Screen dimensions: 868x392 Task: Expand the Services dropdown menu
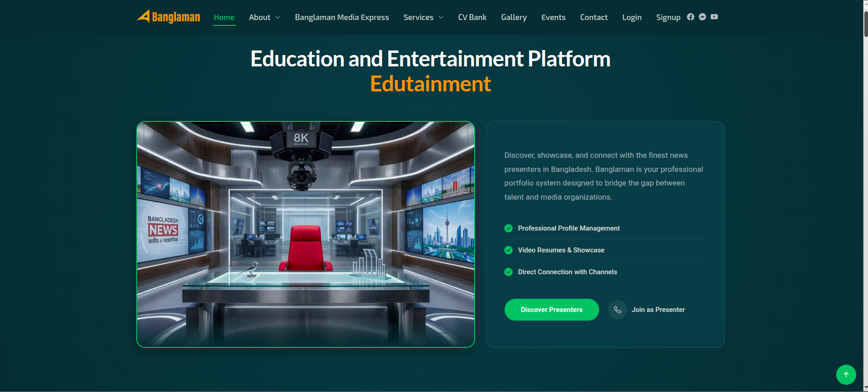(423, 17)
